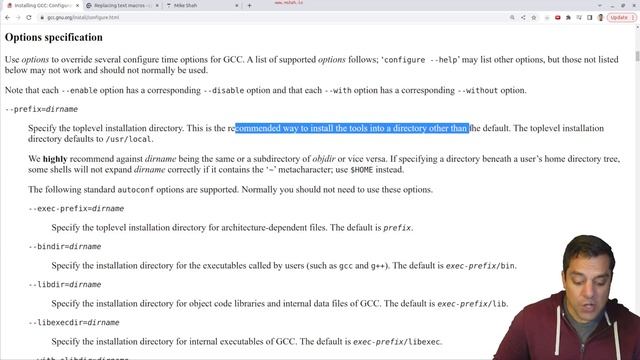Screen dimensions: 640x360
Task: Click the exec-prefix/bin default text
Action: [480, 266]
